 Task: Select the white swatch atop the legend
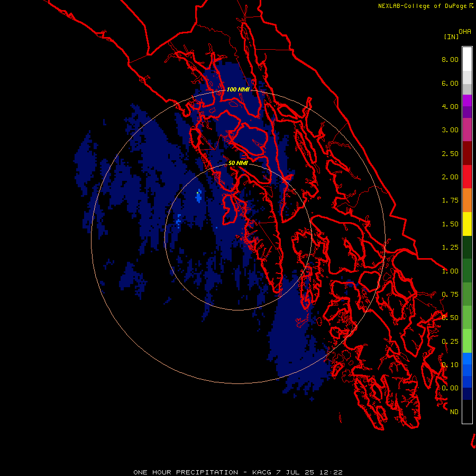coord(467,59)
